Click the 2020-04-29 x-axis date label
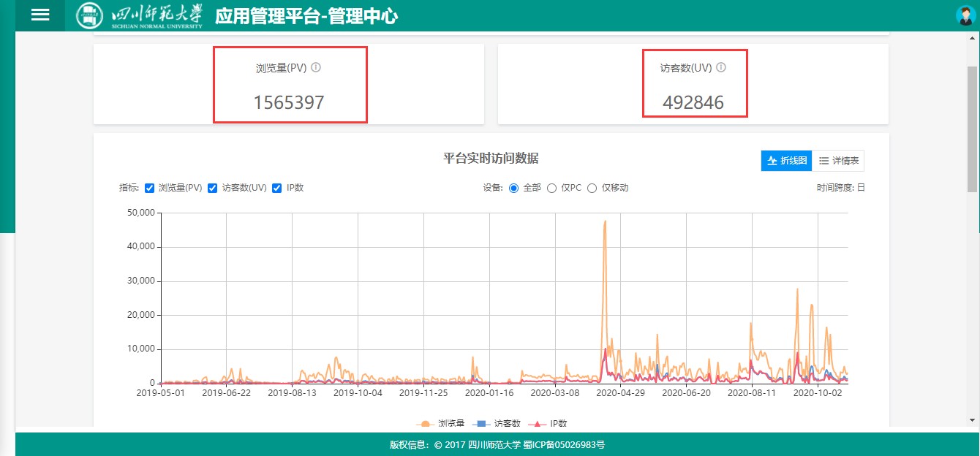Viewport: 980px width, 456px height. (619, 393)
